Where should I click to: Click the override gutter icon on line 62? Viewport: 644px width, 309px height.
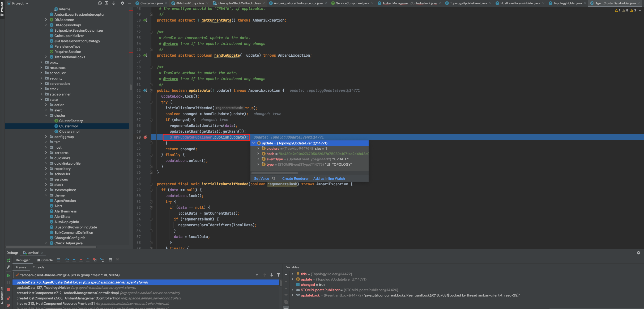point(145,90)
